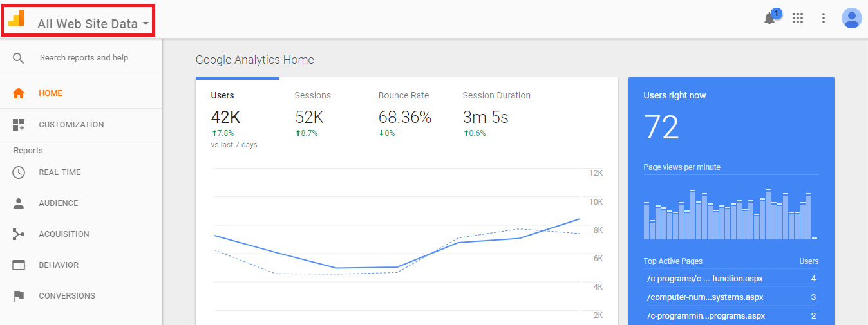Open CUSTOMIZATION in the sidebar
The width and height of the screenshot is (868, 325).
pos(71,125)
